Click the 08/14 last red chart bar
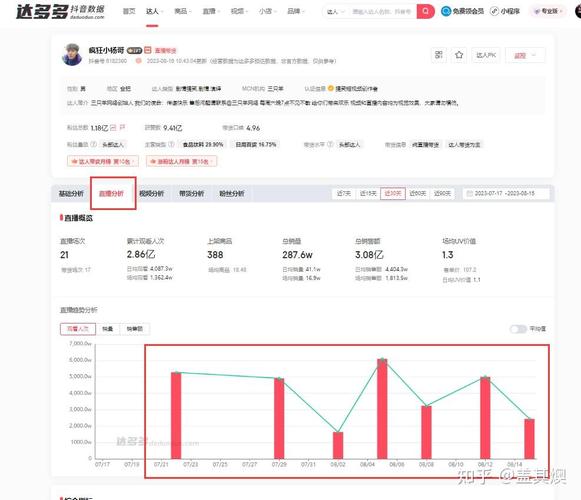Viewport: 581px width, 500px height. (529, 439)
